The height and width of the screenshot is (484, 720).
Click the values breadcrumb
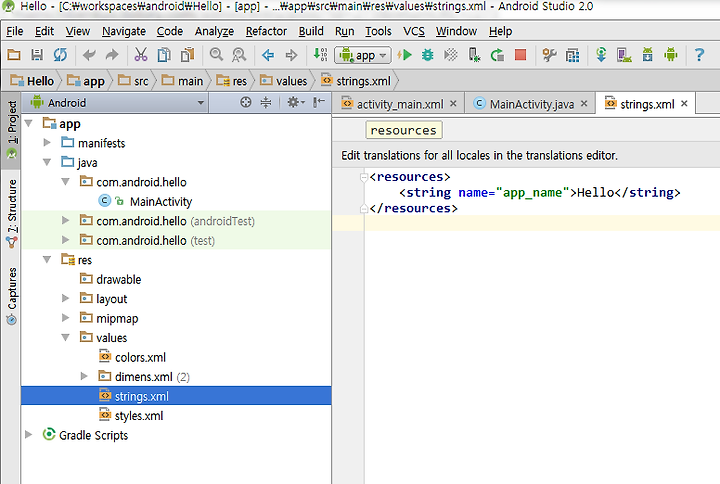[x=284, y=81]
